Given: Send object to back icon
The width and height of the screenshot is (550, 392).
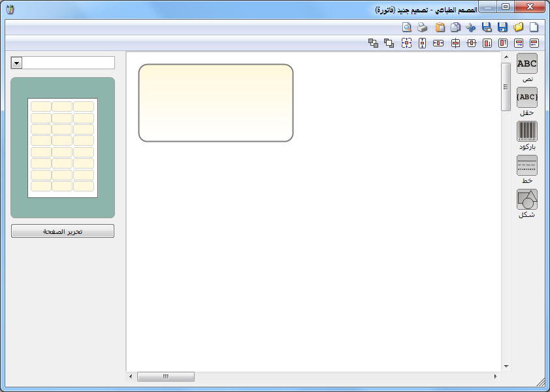Looking at the screenshot, I should (373, 43).
